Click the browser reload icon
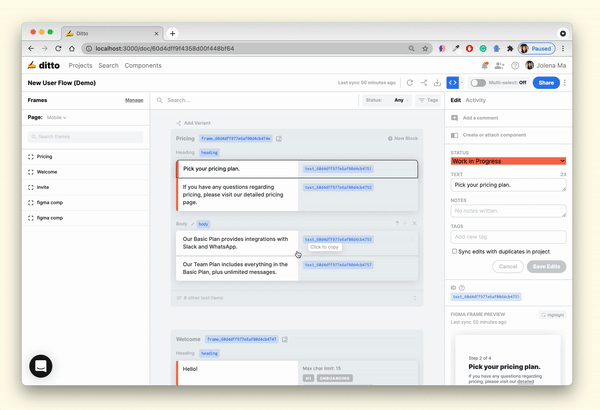 click(58, 49)
